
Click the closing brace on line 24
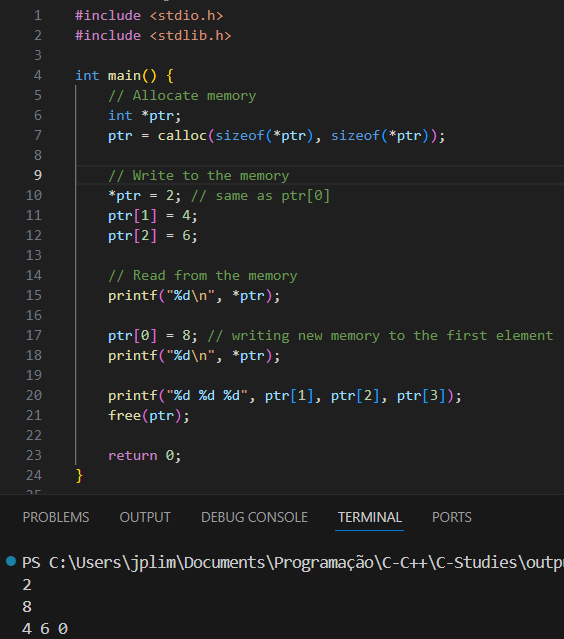tap(79, 475)
